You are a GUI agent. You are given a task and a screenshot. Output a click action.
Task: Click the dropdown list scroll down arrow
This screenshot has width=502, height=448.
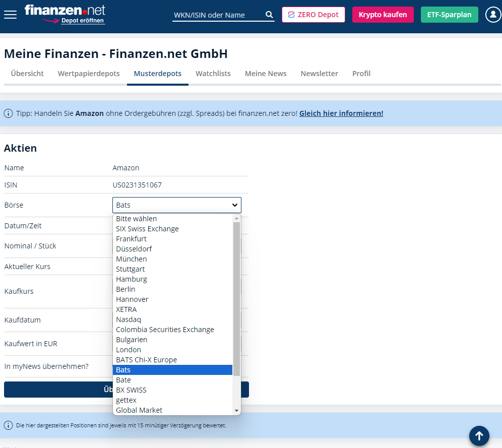tap(236, 411)
